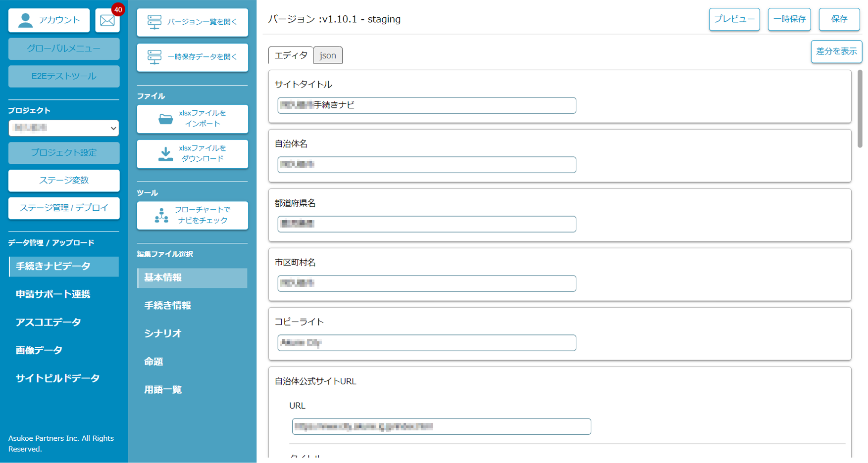Click the 一時保存 button
This screenshot has height=463, width=868.
tap(789, 19)
